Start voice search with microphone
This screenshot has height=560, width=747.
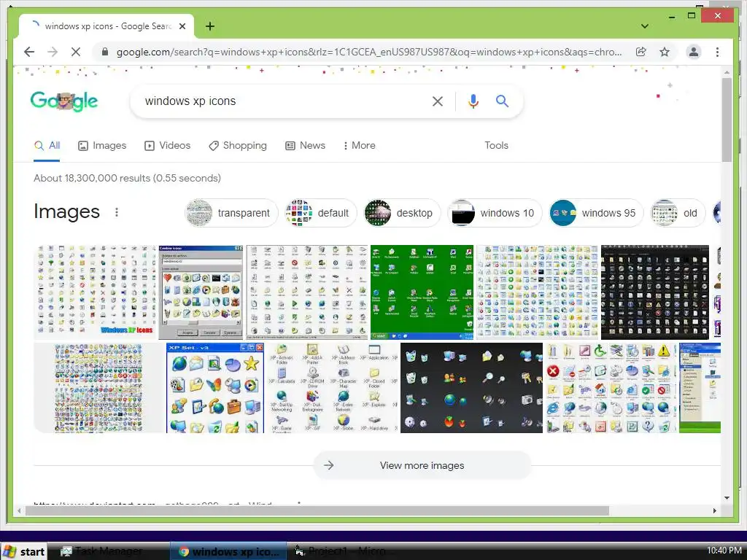point(473,101)
